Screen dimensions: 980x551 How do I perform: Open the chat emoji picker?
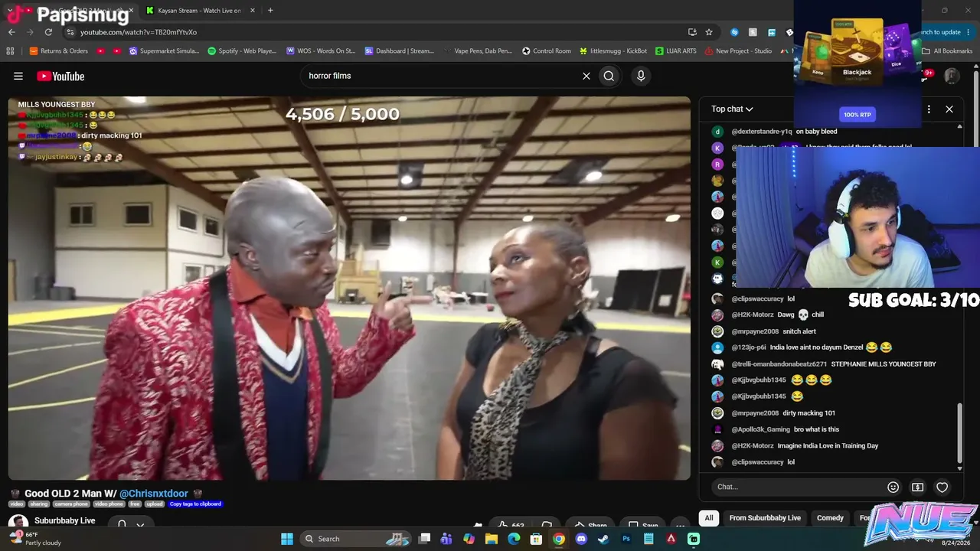click(x=893, y=487)
